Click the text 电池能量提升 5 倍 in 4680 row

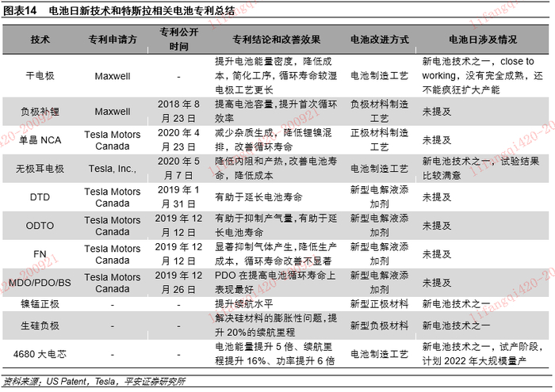[255, 347]
